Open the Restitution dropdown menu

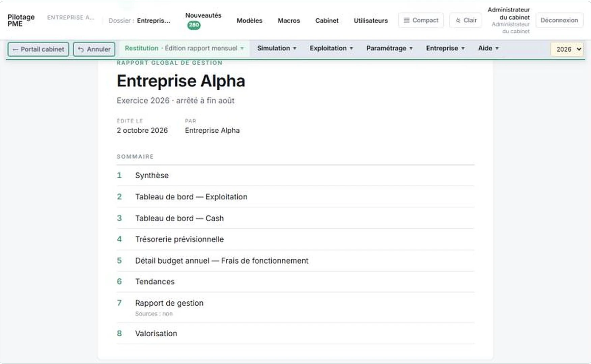click(x=184, y=48)
